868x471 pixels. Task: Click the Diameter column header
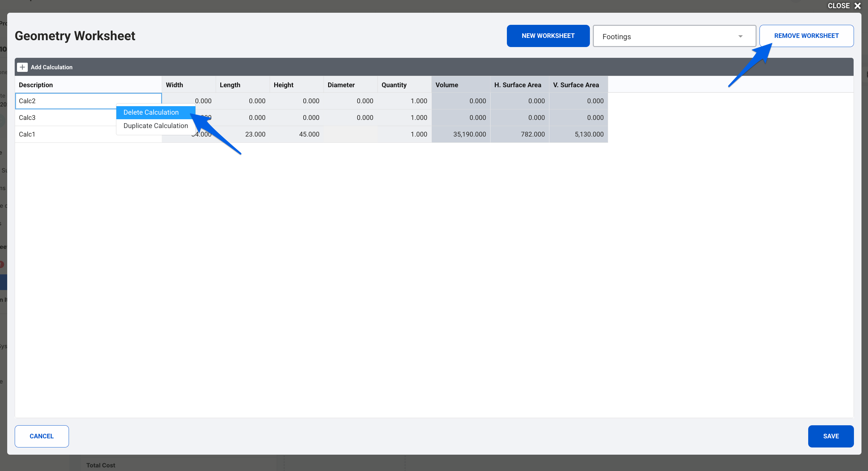click(350, 85)
